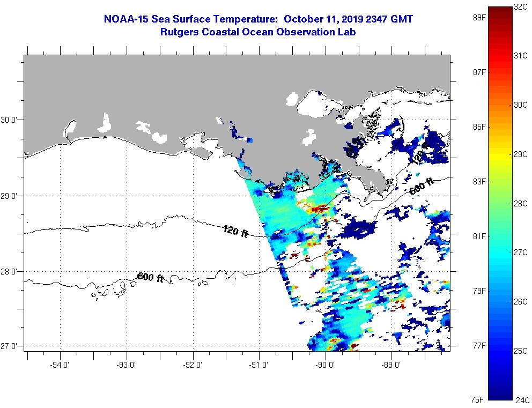Click the 32C colorbar label

[520, 7]
